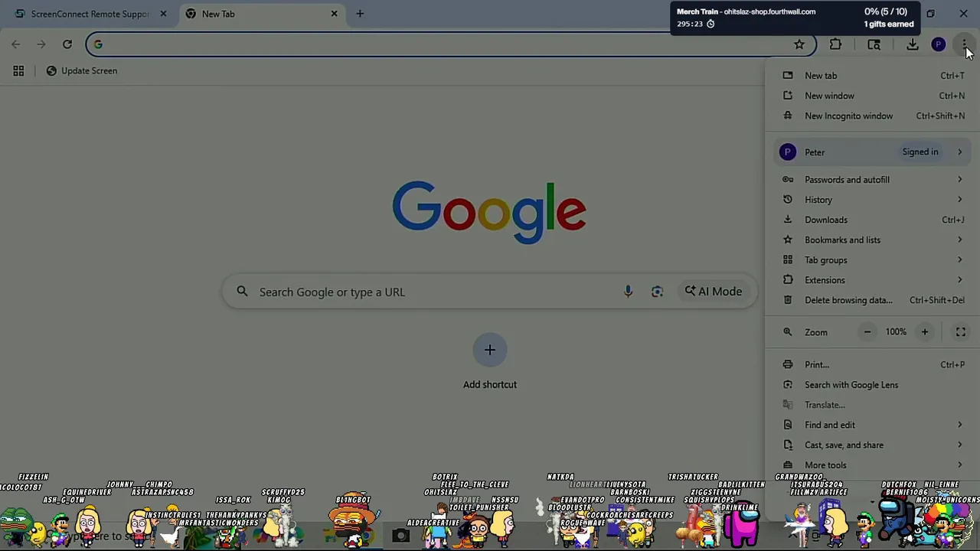The height and width of the screenshot is (551, 980).
Task: Click the voice search microphone icon
Action: point(628,292)
